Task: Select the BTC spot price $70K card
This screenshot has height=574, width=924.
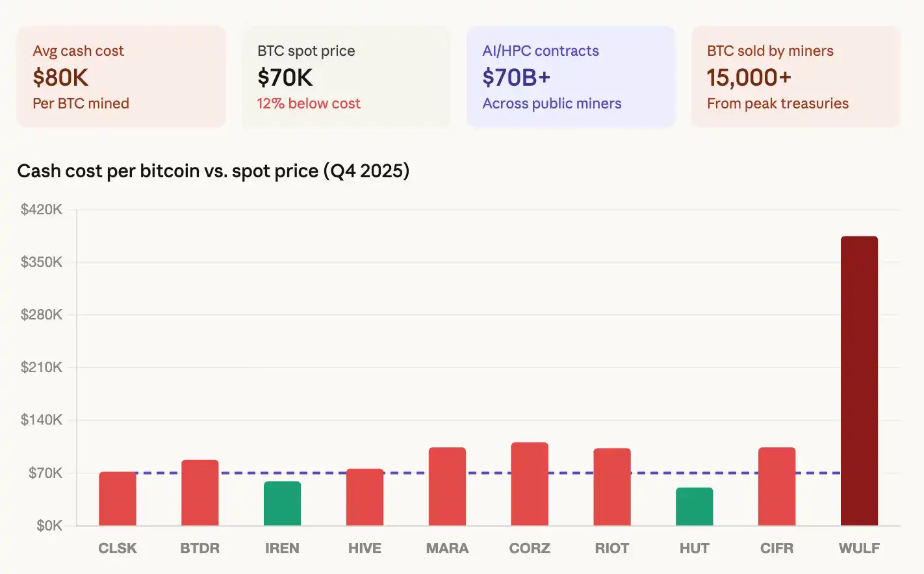Action: (x=346, y=77)
